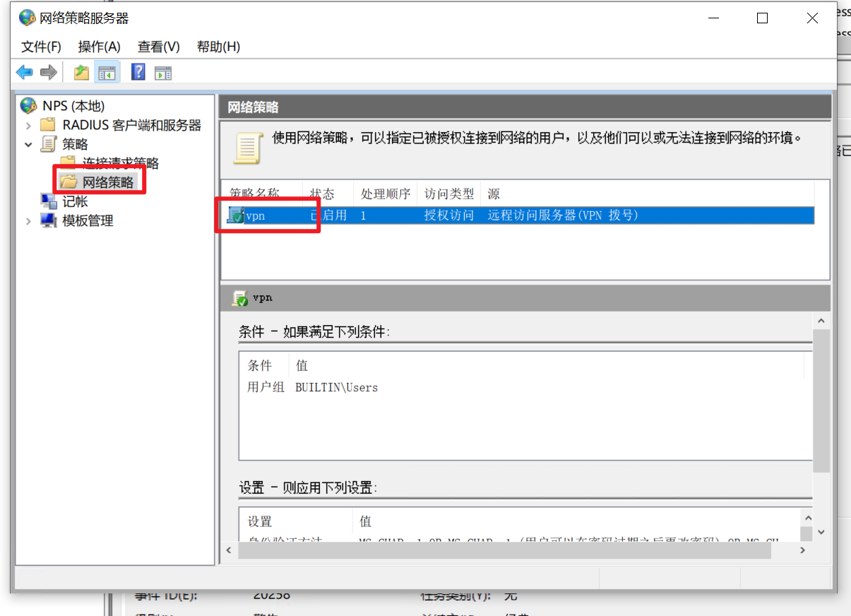This screenshot has width=851, height=616.
Task: Click the blue Back arrow toolbar icon
Action: point(25,72)
